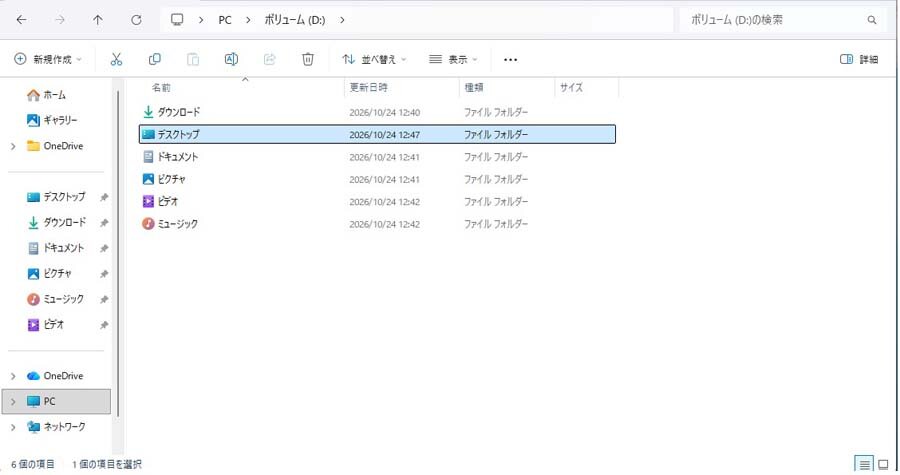Open the three-dot more options menu
This screenshot has width=900, height=475.
click(x=510, y=60)
